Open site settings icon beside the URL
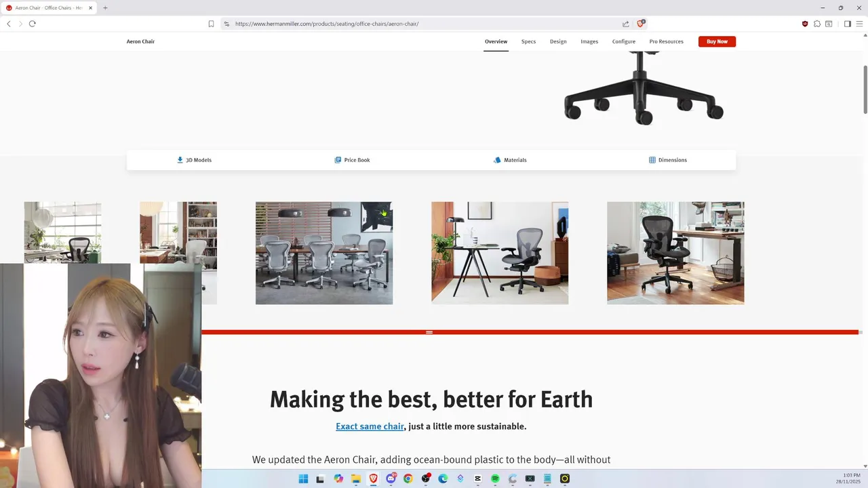This screenshot has height=488, width=868. click(226, 24)
